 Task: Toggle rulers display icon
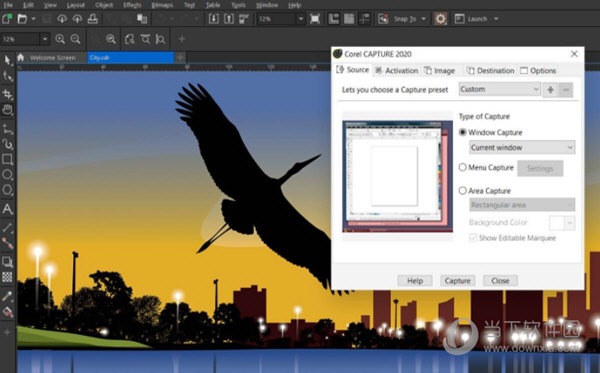[x=333, y=19]
